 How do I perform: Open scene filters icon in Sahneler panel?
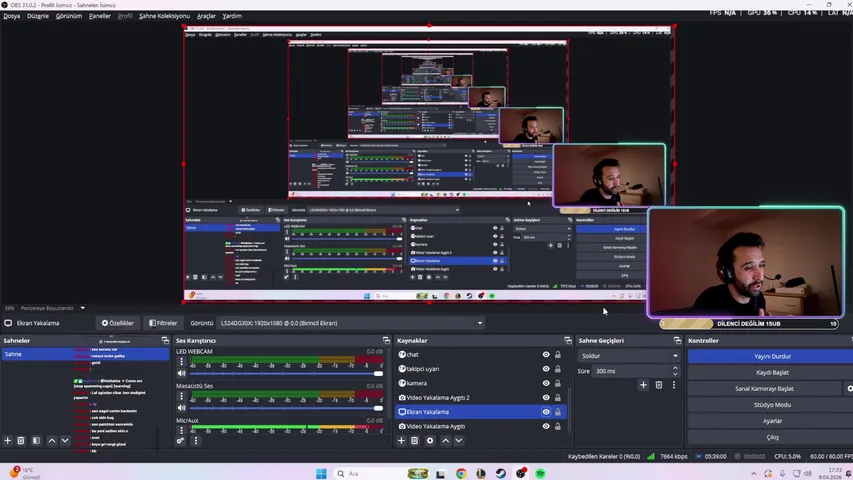point(36,440)
